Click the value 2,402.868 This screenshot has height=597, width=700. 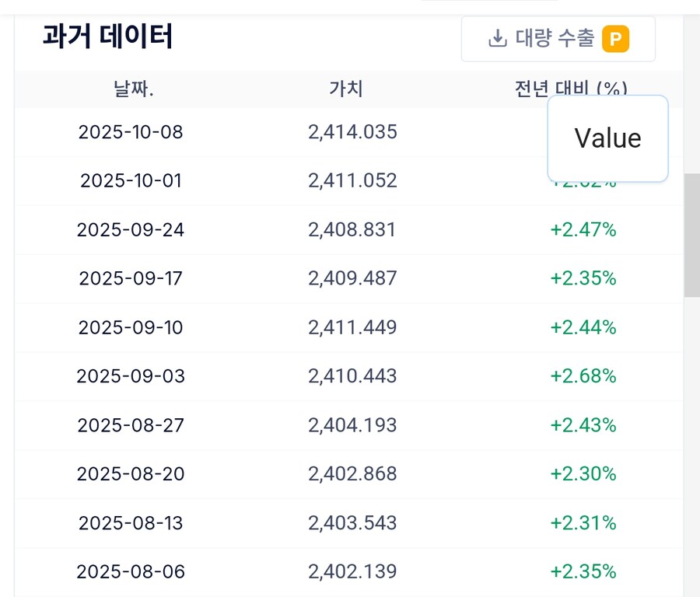click(352, 474)
